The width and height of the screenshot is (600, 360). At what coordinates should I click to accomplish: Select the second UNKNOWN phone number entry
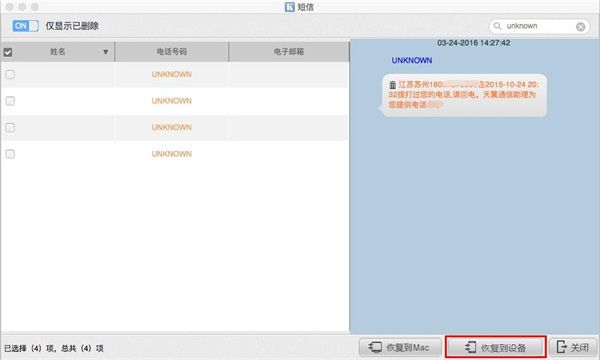tap(171, 101)
